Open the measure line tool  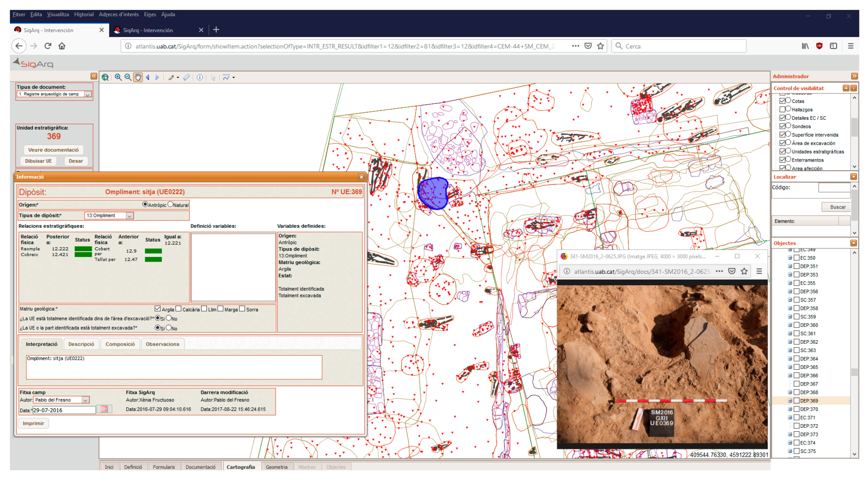click(x=226, y=77)
